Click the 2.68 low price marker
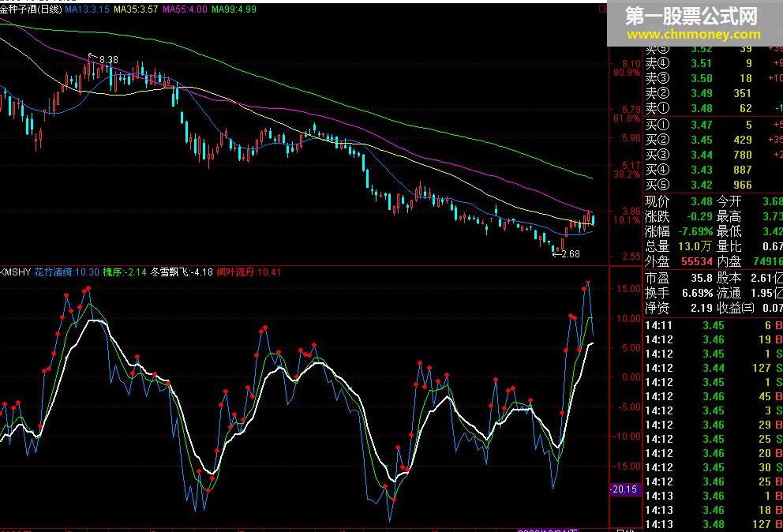 pyautogui.click(x=570, y=253)
